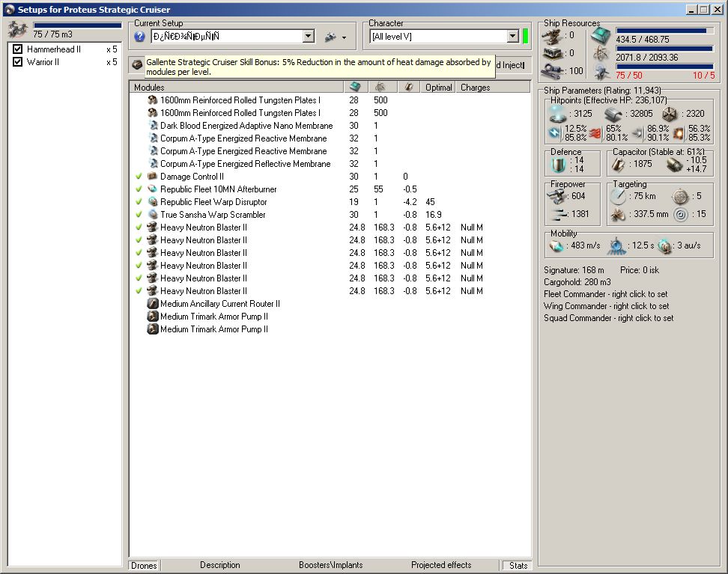Click the thermal resistance icon in Hitpoints
Image resolution: width=728 pixels, height=574 pixels.
596,134
